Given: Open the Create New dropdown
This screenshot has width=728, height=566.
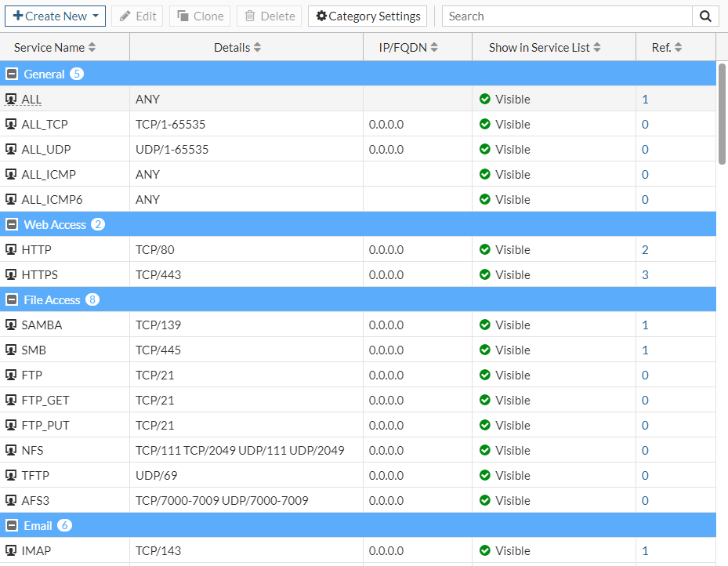Looking at the screenshot, I should click(55, 16).
